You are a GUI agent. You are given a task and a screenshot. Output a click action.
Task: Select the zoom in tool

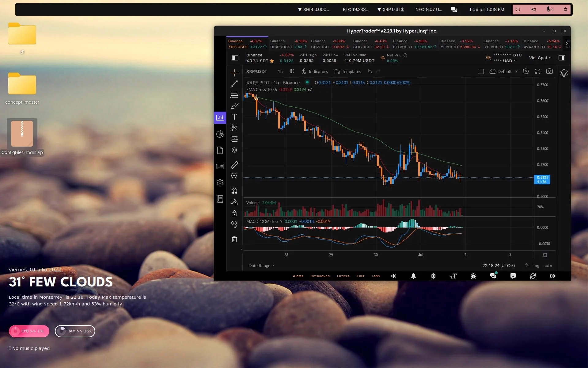(234, 176)
